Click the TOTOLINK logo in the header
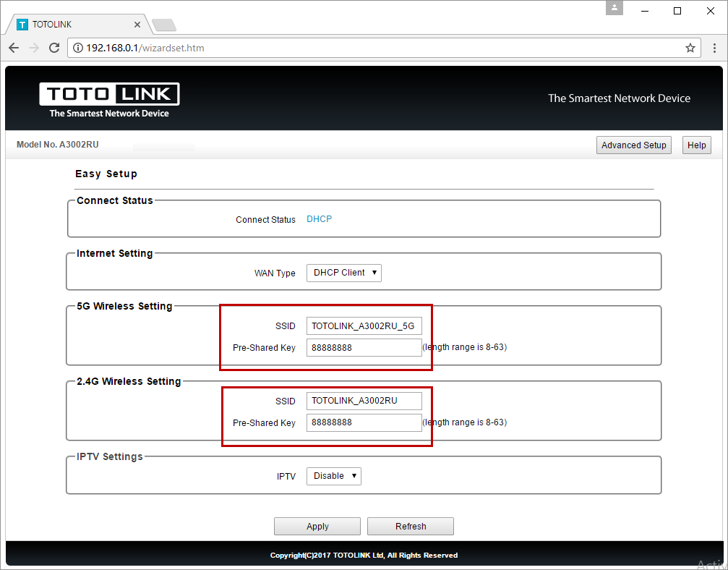The image size is (728, 570). (109, 100)
